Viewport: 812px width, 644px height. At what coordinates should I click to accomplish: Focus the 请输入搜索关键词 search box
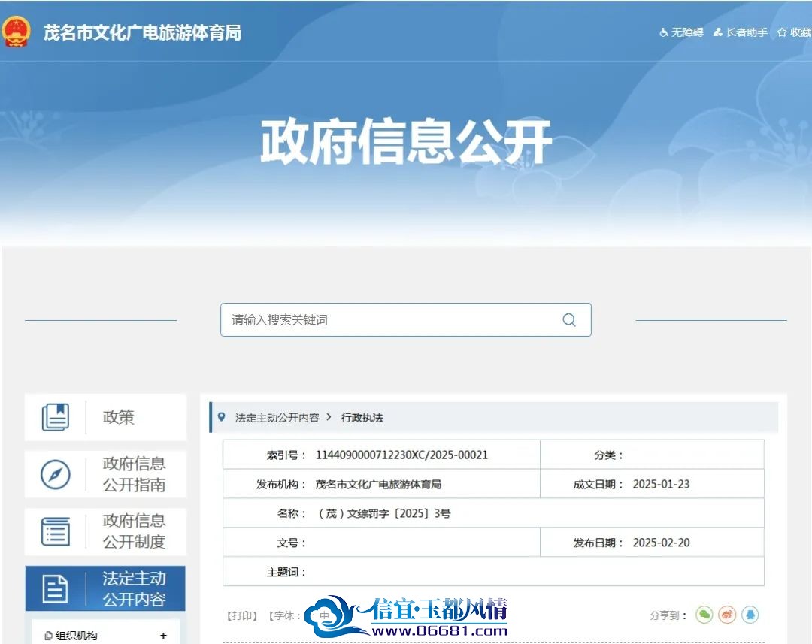pos(405,320)
